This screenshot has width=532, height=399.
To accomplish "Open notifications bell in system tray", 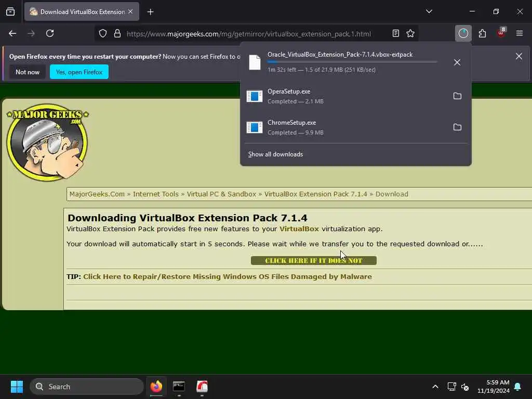I will click(518, 387).
